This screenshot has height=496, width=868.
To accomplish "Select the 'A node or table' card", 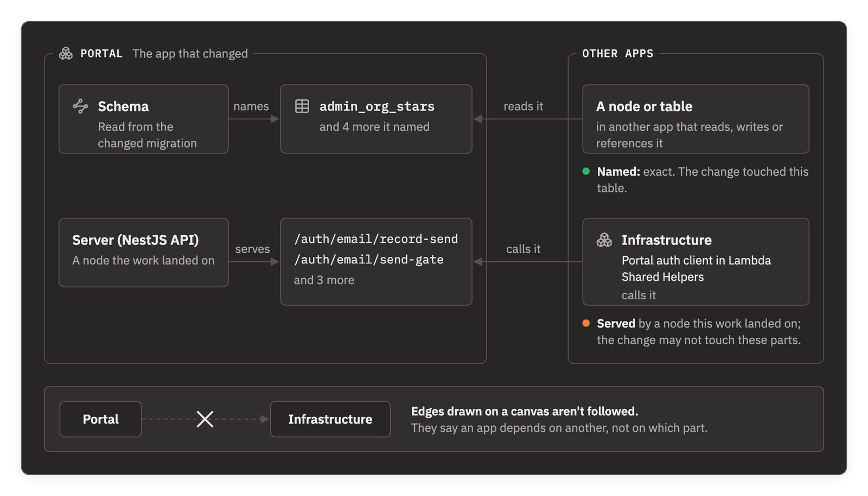I will point(695,119).
